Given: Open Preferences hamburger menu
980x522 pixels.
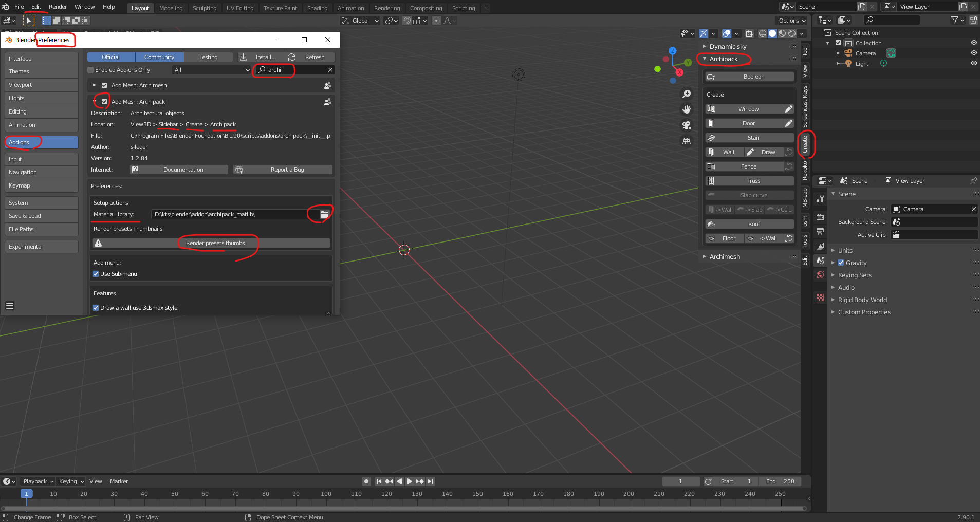Looking at the screenshot, I should click(10, 306).
